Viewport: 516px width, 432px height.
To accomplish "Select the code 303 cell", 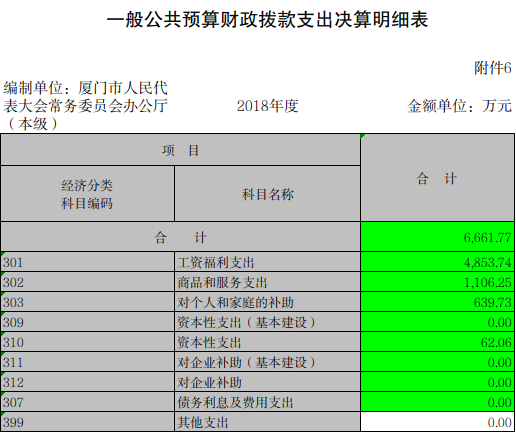I will click(x=88, y=302).
